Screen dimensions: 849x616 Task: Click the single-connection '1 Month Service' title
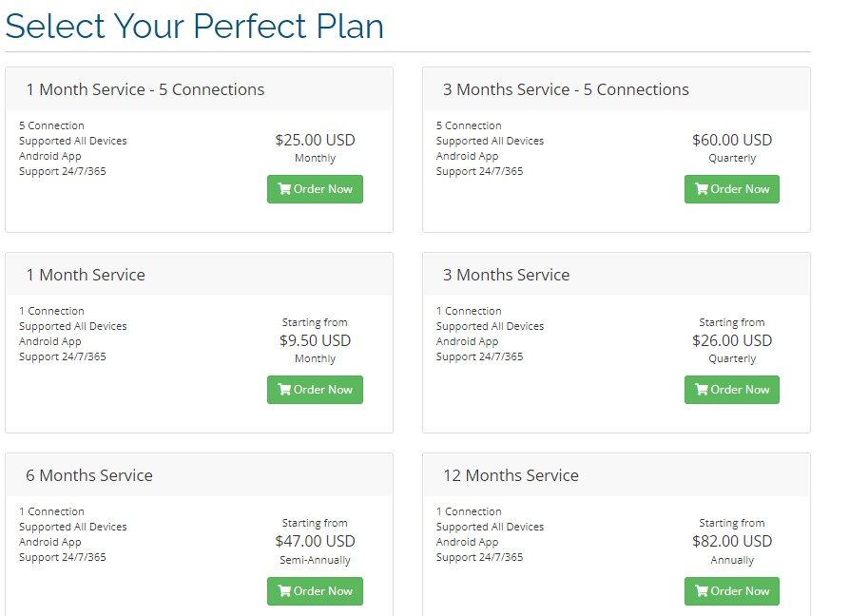coord(86,275)
